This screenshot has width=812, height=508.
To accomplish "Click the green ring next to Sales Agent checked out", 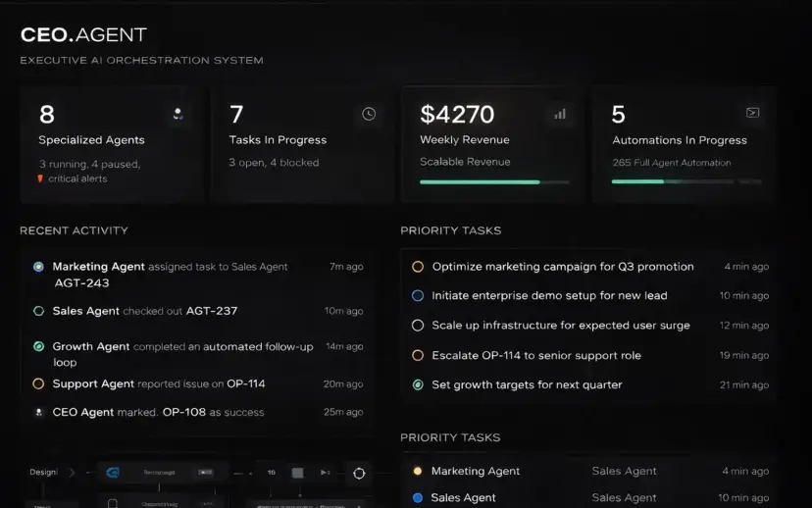I will (x=38, y=311).
